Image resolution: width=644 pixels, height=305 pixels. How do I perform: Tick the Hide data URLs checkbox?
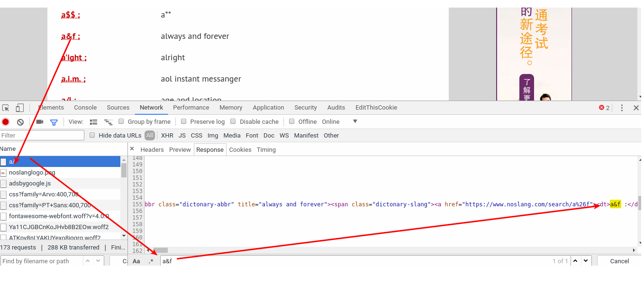(x=92, y=135)
